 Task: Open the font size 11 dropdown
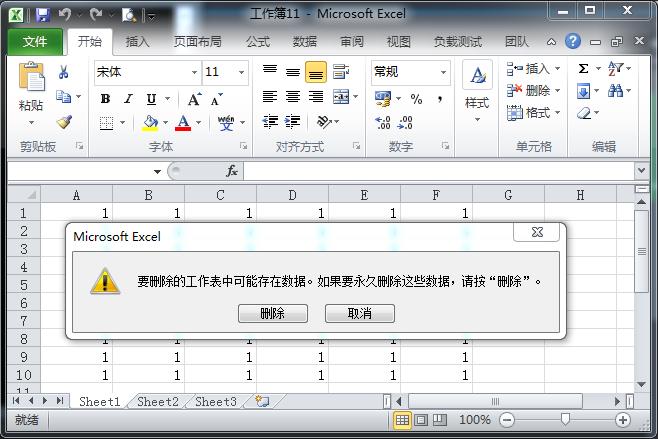click(241, 73)
